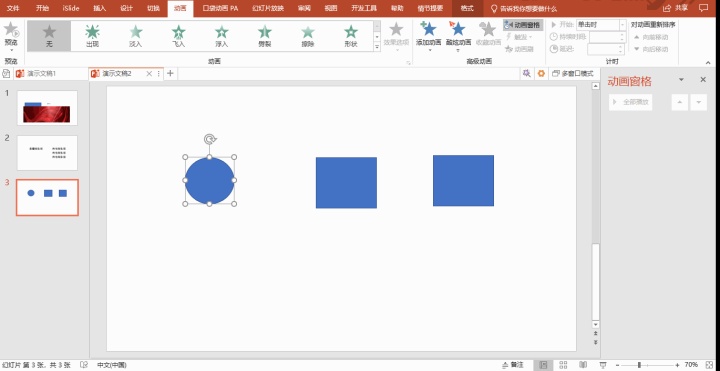The image size is (720, 371).
Task: Open the 文件 File tab
Action: tap(13, 8)
